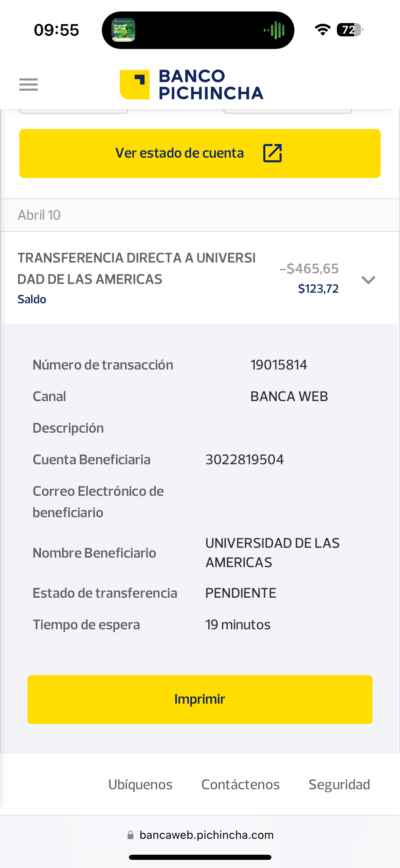Click the external link icon on Ver estado de cuenta
This screenshot has width=400, height=868.
(x=272, y=153)
